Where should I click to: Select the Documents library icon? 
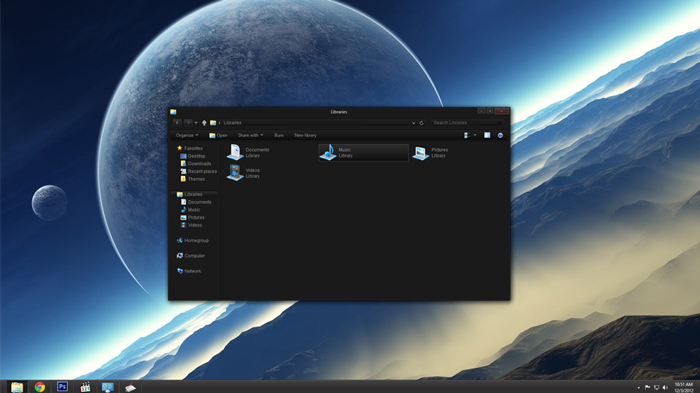[235, 152]
